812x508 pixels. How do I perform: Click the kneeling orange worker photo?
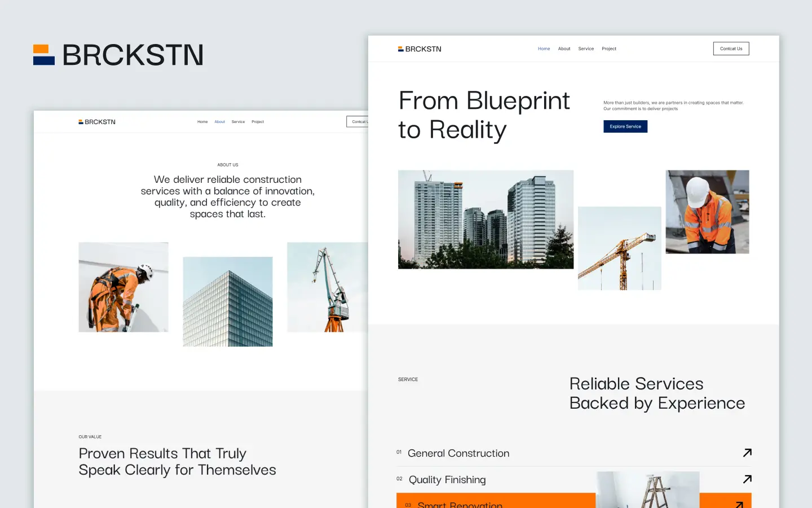point(123,287)
